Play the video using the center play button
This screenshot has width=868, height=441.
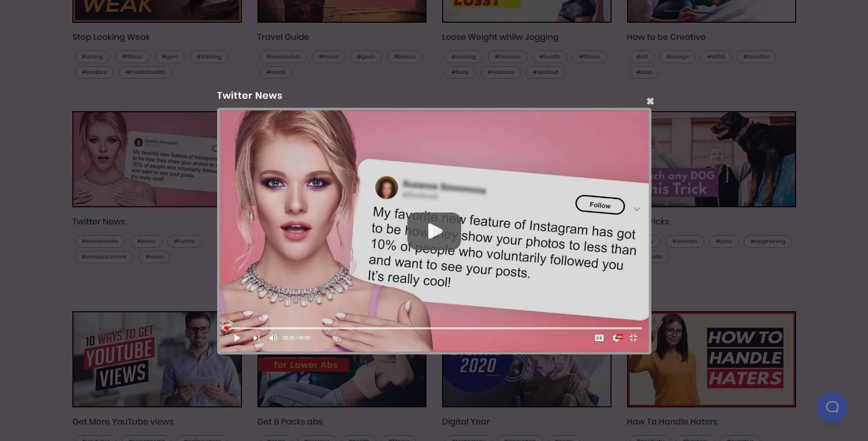434,231
